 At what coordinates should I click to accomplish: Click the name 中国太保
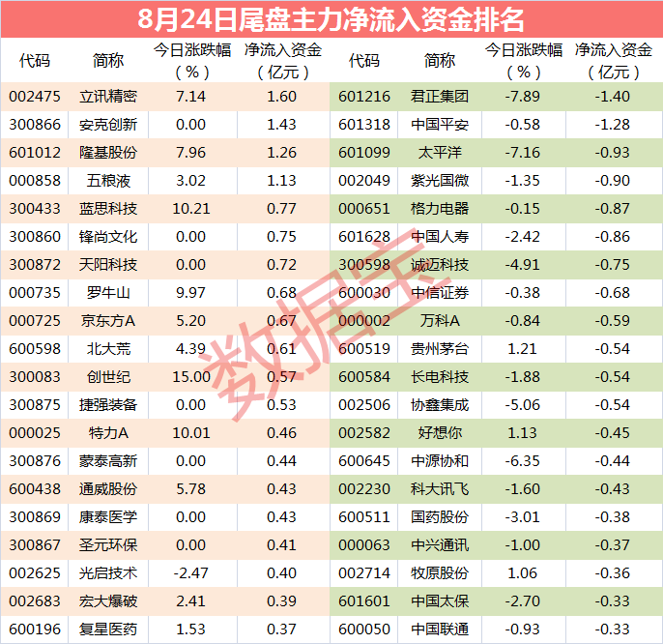[440, 601]
